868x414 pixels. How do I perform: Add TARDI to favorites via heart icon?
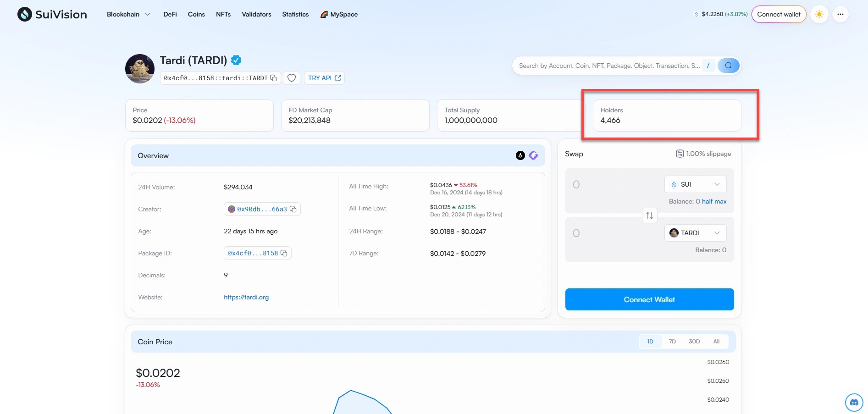[x=291, y=78]
